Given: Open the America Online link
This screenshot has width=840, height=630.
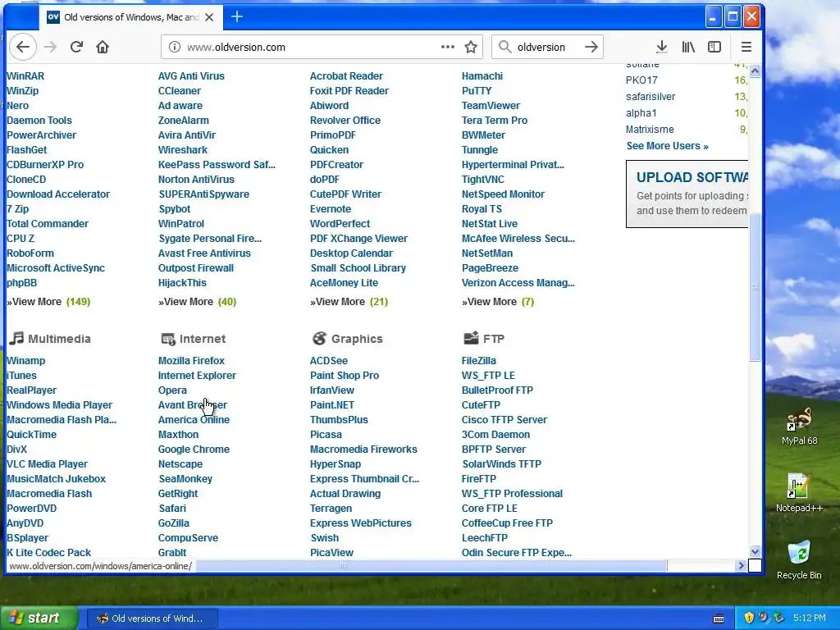Looking at the screenshot, I should click(194, 419).
